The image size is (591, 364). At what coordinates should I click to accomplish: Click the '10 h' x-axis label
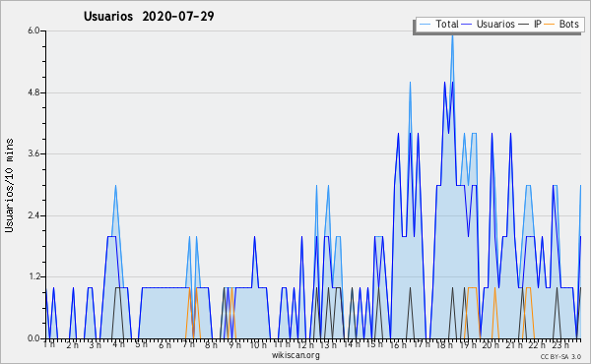click(258, 344)
